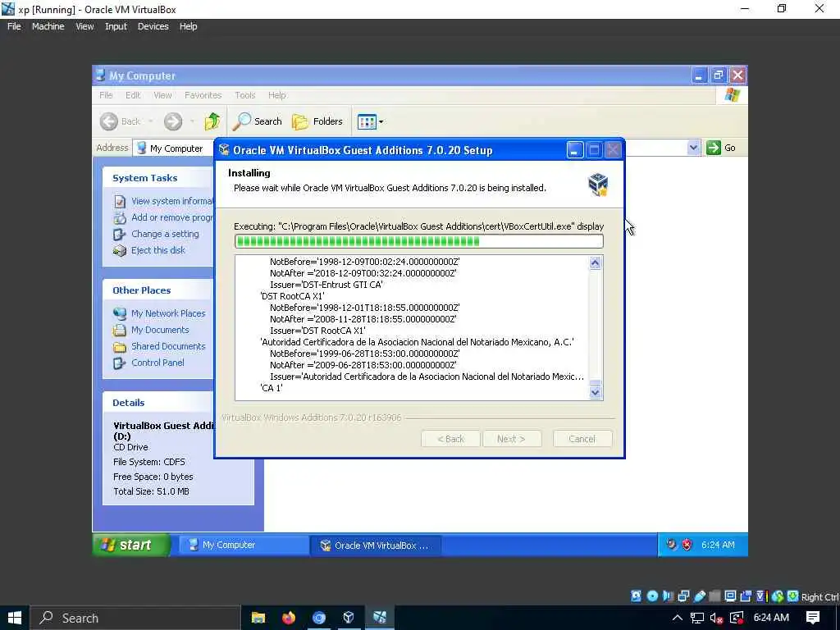
Task: Click the optical disc icon in VirtualBox status bar
Action: pos(652,596)
